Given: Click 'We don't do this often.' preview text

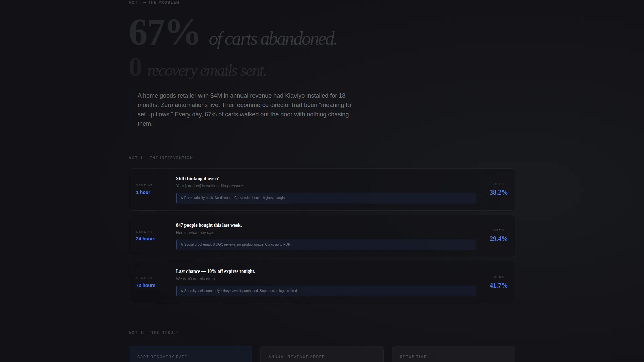Looking at the screenshot, I should tap(196, 279).
